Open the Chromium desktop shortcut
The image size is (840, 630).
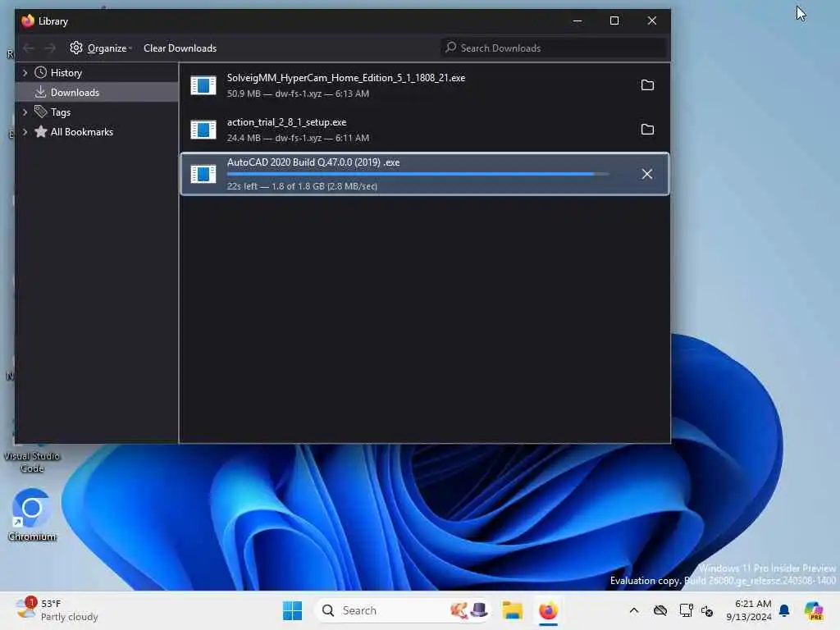(x=32, y=515)
